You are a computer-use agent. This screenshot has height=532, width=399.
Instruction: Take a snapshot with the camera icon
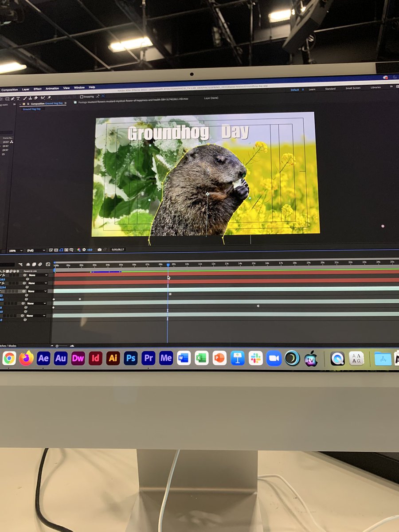pyautogui.click(x=100, y=249)
